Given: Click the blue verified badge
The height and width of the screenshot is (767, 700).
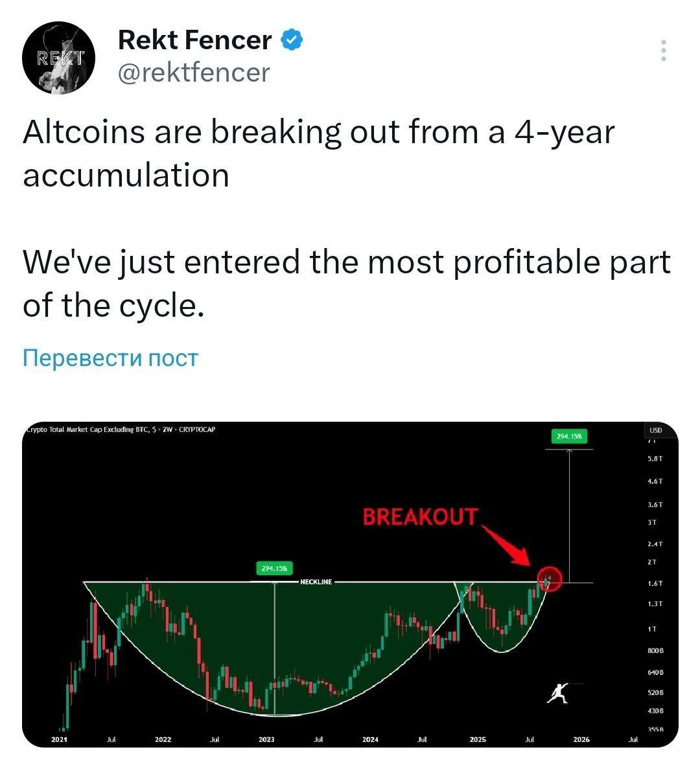Looking at the screenshot, I should coord(292,40).
